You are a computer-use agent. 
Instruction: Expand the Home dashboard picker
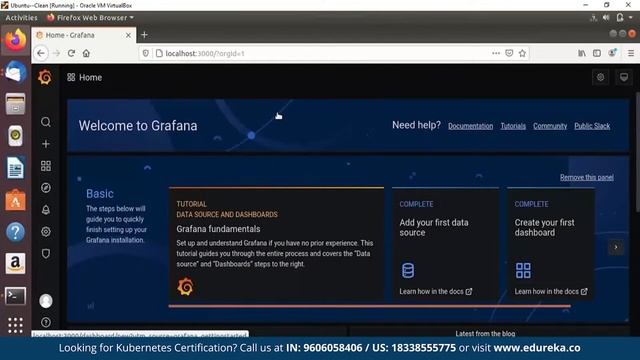coord(84,77)
